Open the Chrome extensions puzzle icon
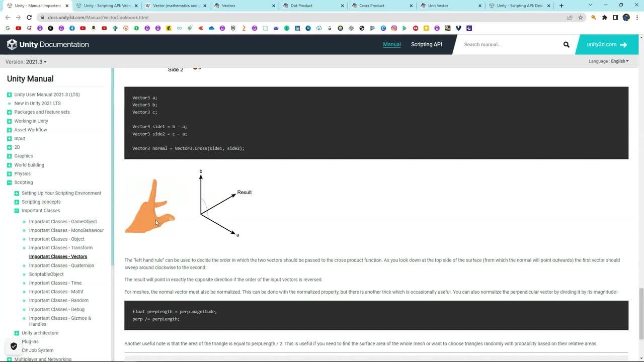The image size is (644, 362). pyautogui.click(x=604, y=17)
